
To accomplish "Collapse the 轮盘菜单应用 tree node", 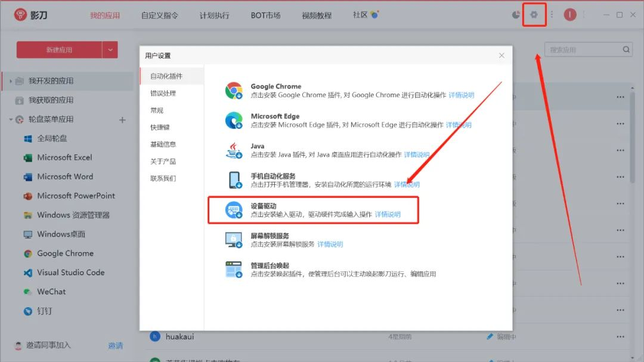I will click(x=11, y=119).
